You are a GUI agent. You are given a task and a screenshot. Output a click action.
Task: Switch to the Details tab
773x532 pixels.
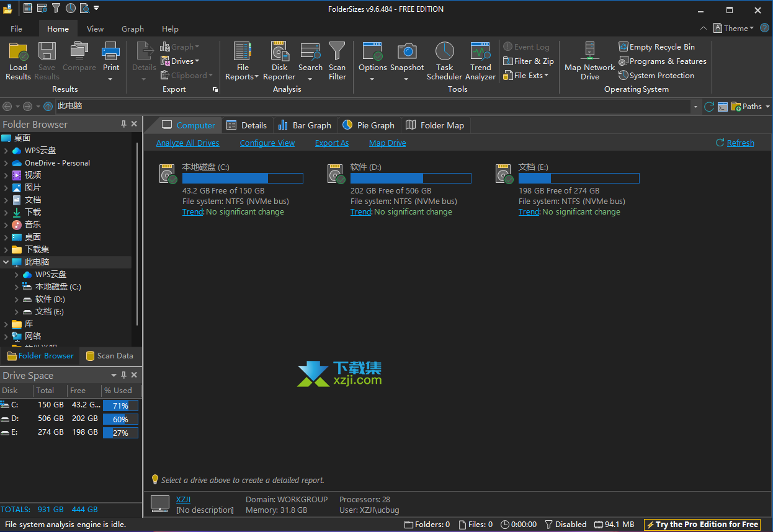(x=247, y=125)
